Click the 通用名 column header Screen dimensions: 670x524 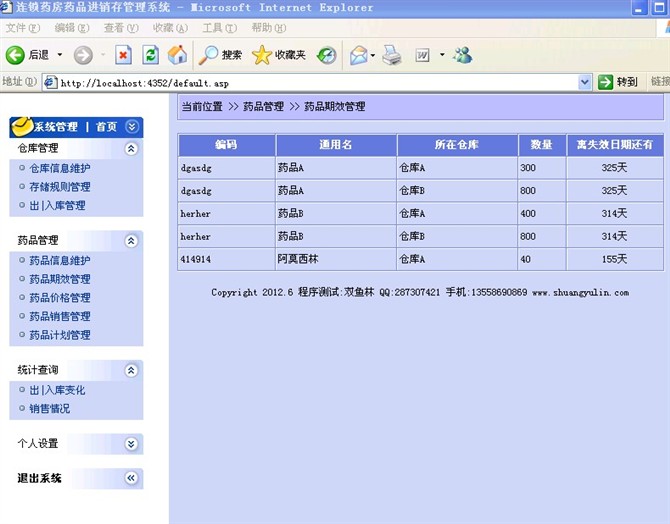point(336,145)
